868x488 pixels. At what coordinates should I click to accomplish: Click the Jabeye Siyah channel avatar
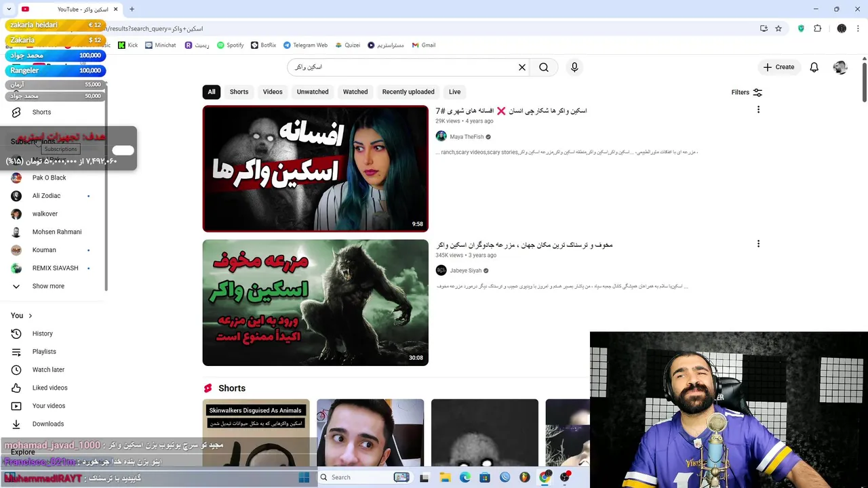click(x=441, y=270)
